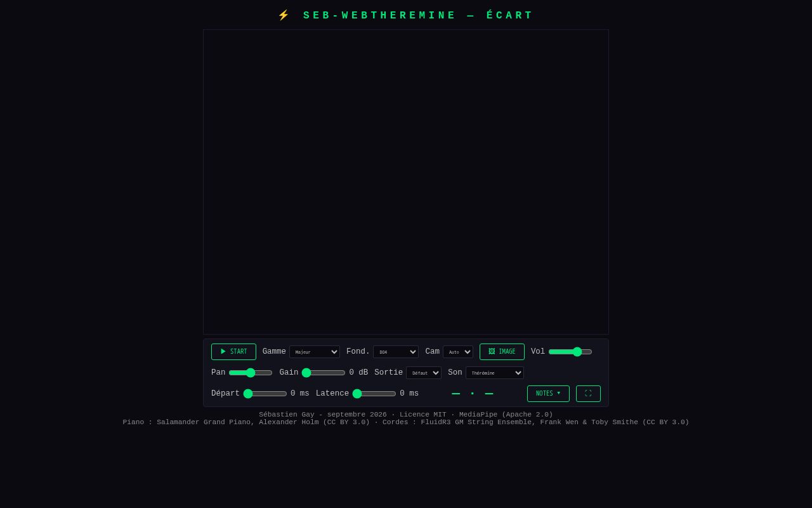
Task: Click the Latence slider
Action: pyautogui.click(x=374, y=394)
